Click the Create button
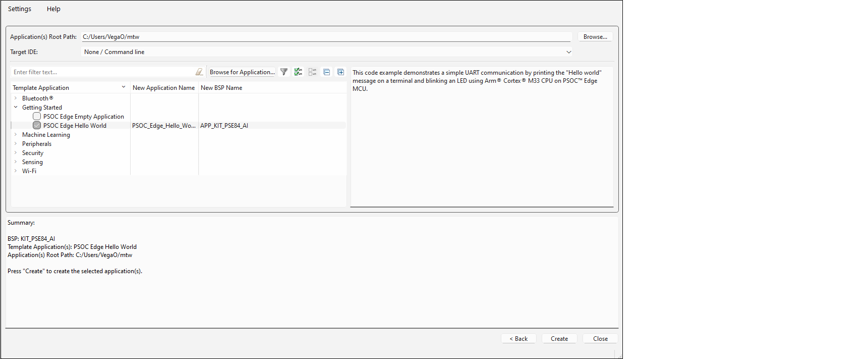The height and width of the screenshot is (359, 868). (x=559, y=339)
